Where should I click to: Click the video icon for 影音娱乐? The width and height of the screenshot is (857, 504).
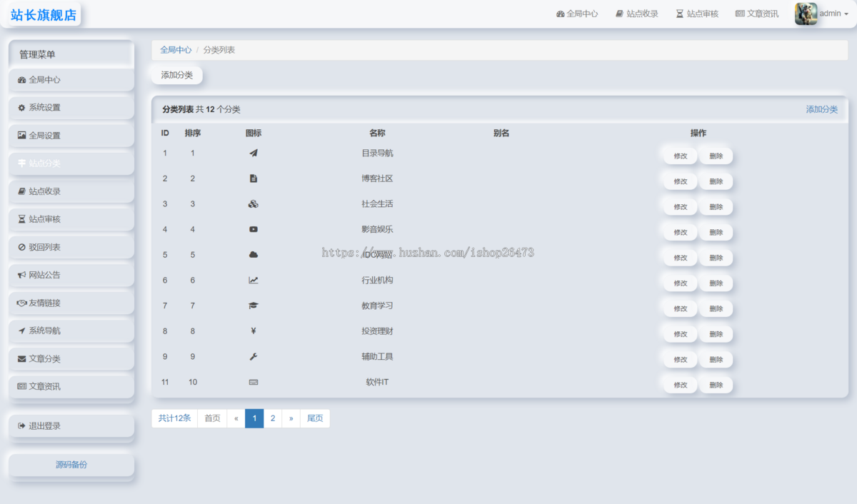coord(254,229)
